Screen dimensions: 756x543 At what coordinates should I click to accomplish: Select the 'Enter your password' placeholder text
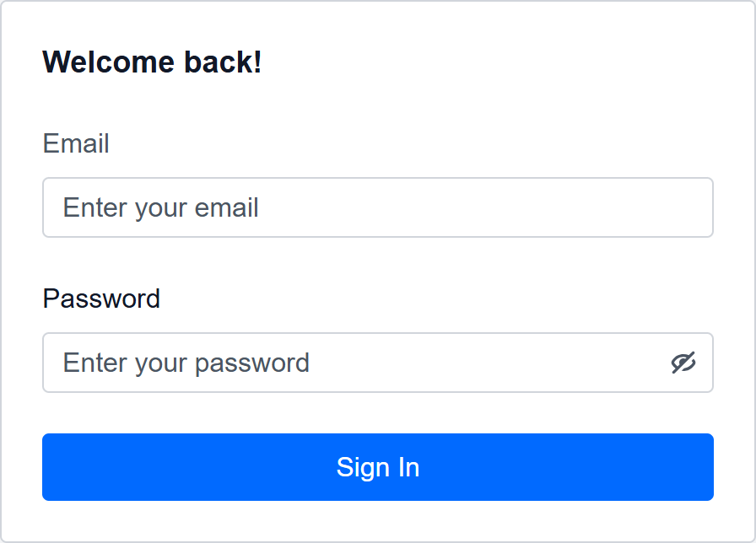pos(186,363)
